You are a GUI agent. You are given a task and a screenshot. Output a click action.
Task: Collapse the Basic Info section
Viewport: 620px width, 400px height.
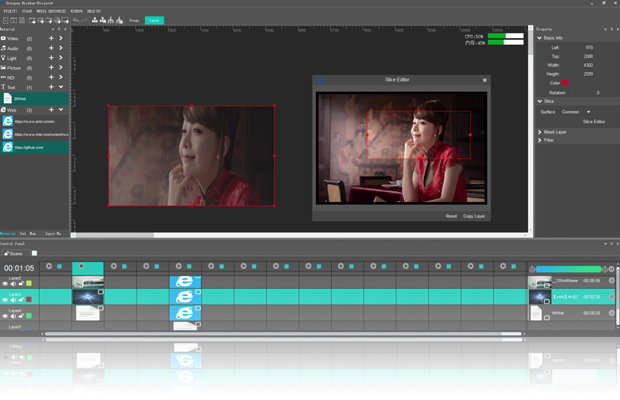click(540, 38)
